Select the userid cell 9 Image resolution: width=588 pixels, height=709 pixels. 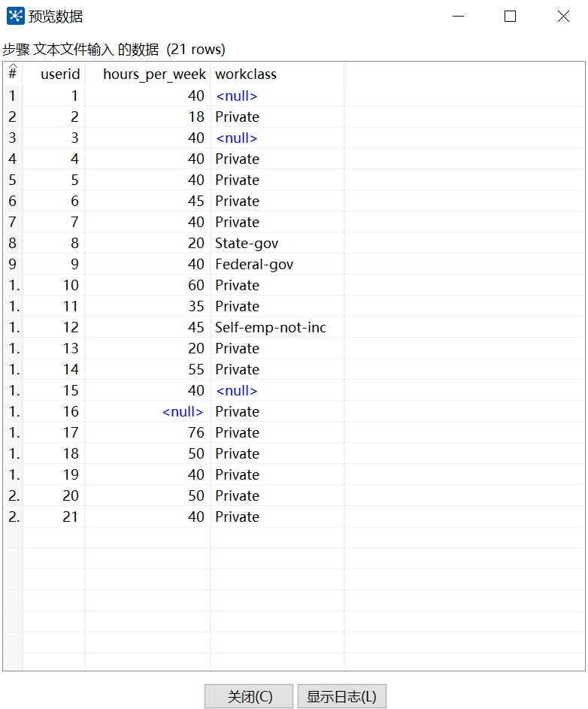pos(54,264)
